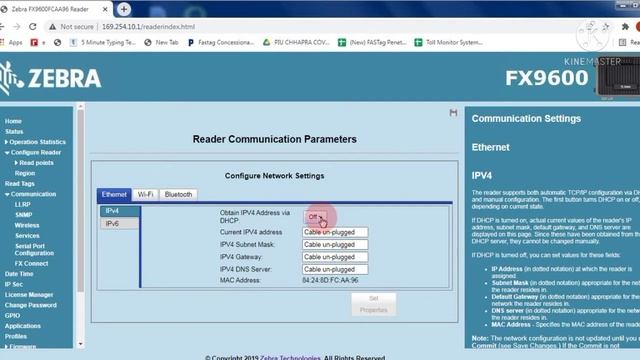Click the save/commit disk icon

453,113
